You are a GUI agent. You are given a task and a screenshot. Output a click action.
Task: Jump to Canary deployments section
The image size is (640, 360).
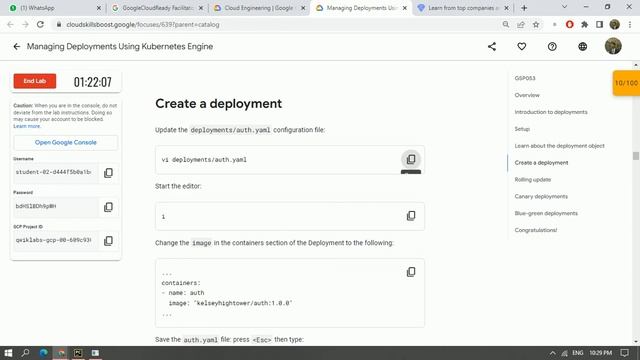click(541, 196)
